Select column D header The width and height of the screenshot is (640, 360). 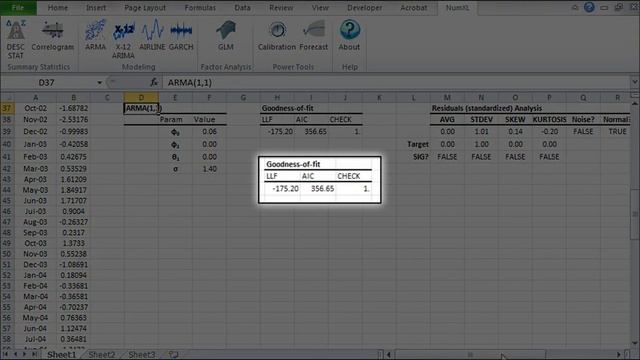[x=141, y=98]
